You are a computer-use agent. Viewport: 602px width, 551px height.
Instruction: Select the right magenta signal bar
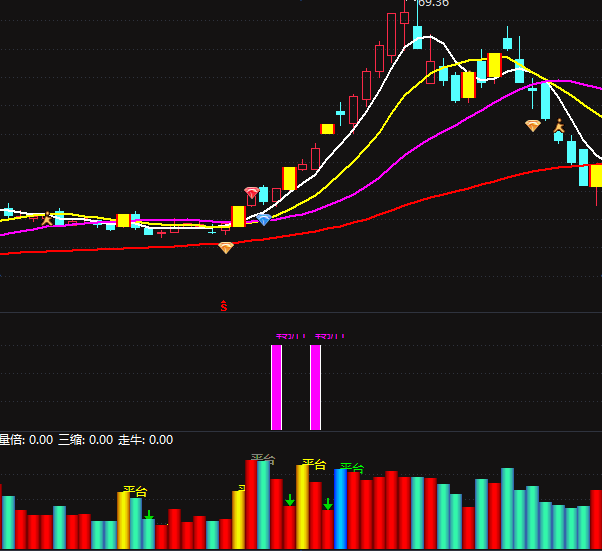316,387
